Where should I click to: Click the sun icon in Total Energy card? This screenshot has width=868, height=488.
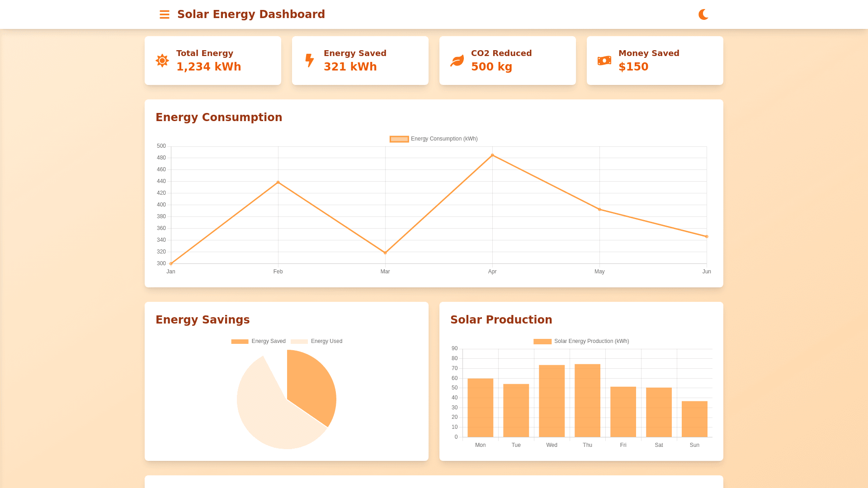tap(162, 61)
